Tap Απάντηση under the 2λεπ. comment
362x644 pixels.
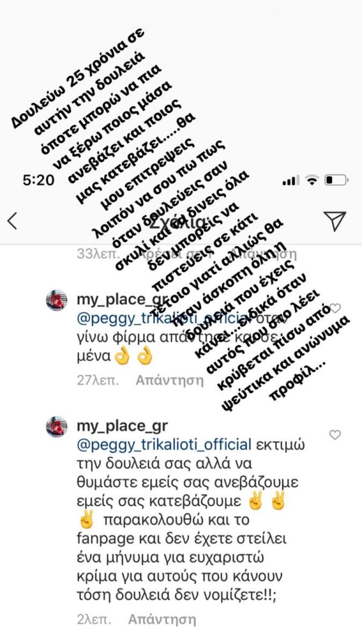(x=162, y=620)
